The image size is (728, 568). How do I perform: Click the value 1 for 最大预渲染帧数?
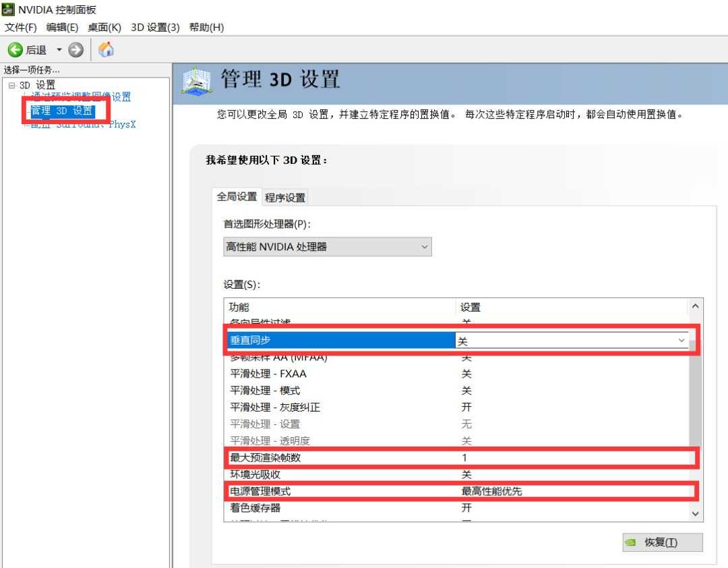[x=464, y=457]
